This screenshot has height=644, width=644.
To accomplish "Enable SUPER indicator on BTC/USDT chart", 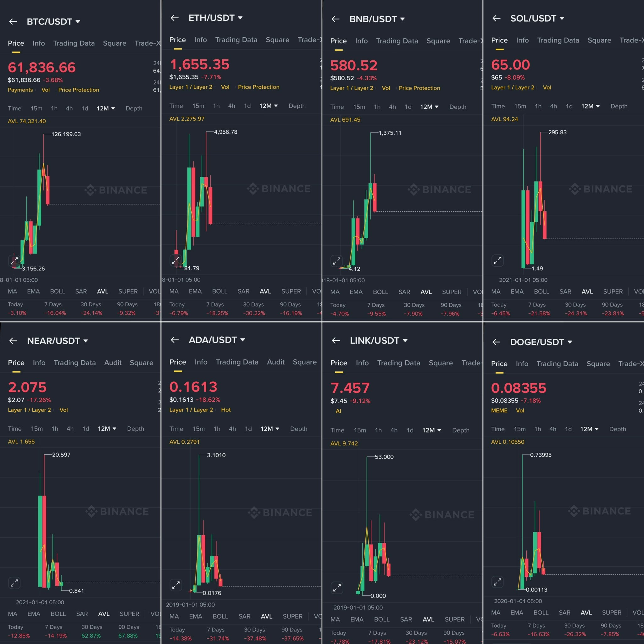I will coord(128,291).
